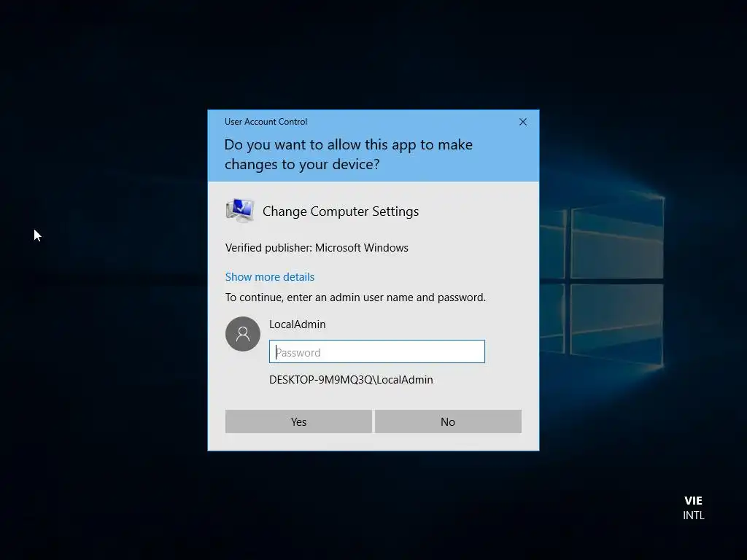Click the No button to deny
Screen dimensions: 747x560
coord(448,421)
